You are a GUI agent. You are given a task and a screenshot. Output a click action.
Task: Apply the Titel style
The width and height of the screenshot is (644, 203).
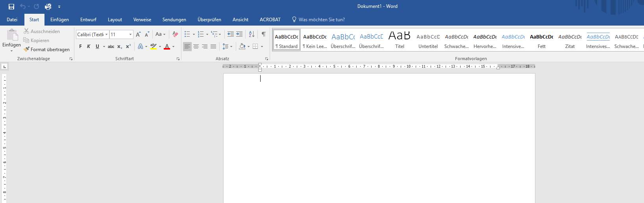[400, 40]
